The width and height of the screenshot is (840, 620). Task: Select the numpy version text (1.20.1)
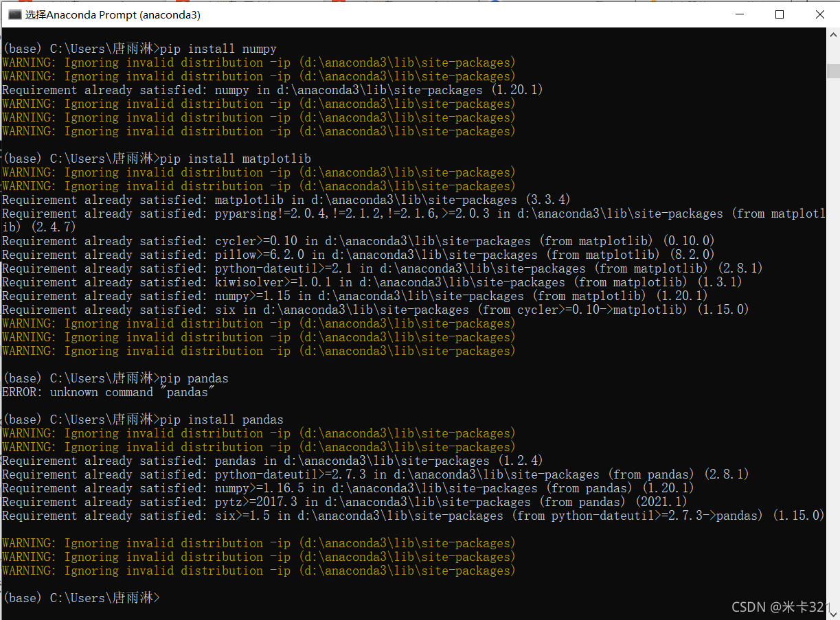tap(517, 89)
